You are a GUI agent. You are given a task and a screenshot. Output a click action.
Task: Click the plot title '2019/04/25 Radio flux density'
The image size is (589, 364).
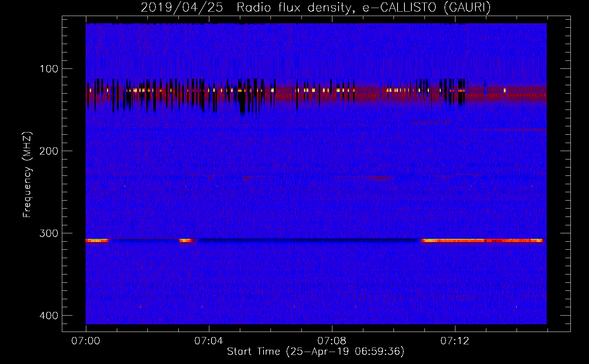pyautogui.click(x=247, y=7)
